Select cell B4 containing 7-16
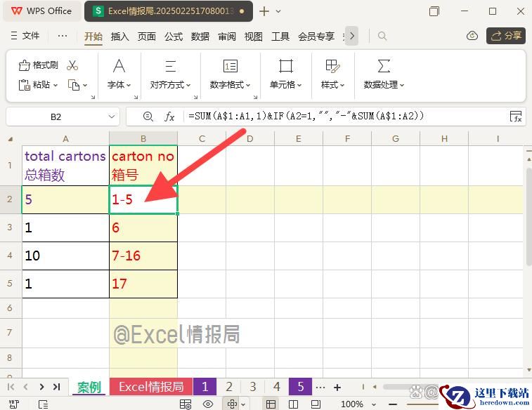This screenshot has height=410, width=532. (143, 256)
